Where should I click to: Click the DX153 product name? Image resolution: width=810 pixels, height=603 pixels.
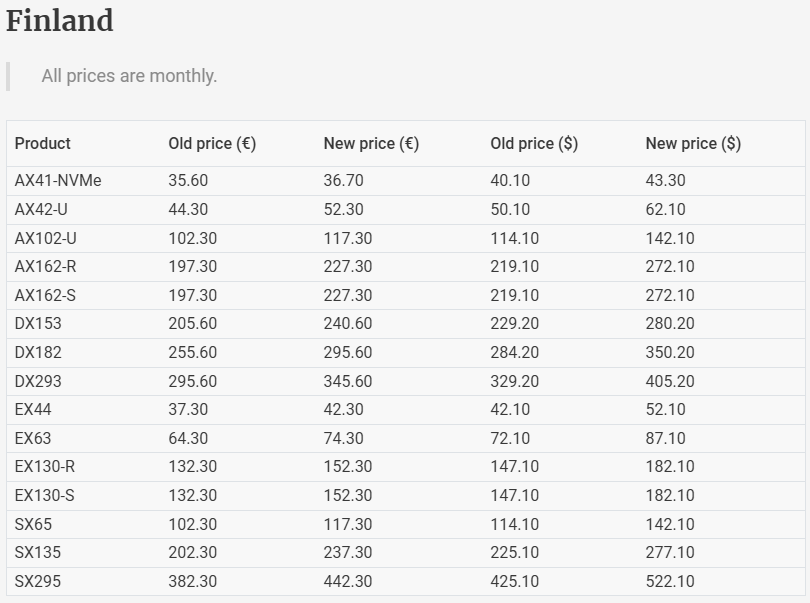click(38, 324)
